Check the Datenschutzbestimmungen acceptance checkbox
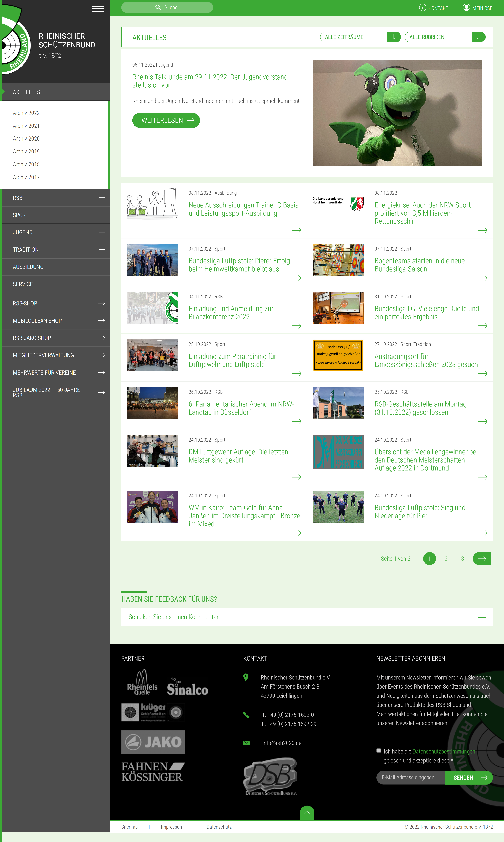 coord(379,751)
